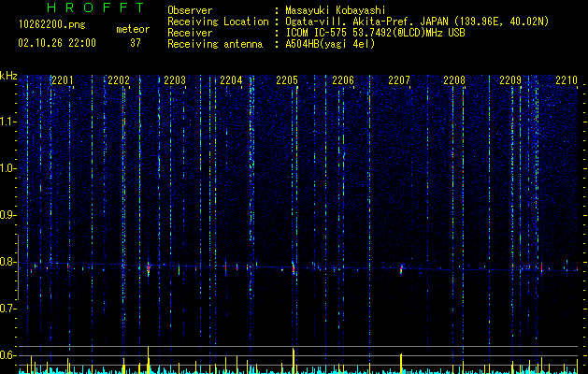
Task: Click the 2207 time marker
Action: [x=399, y=80]
